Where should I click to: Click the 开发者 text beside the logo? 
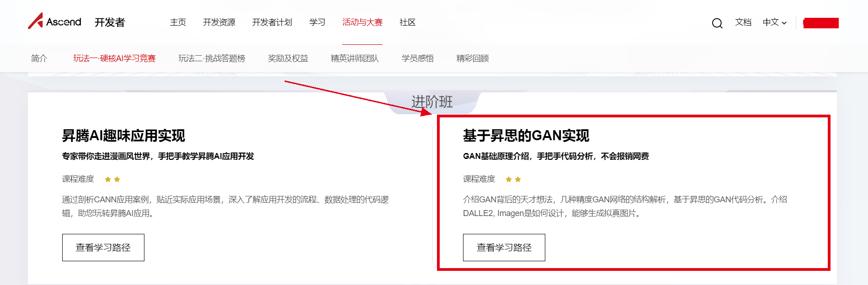110,22
